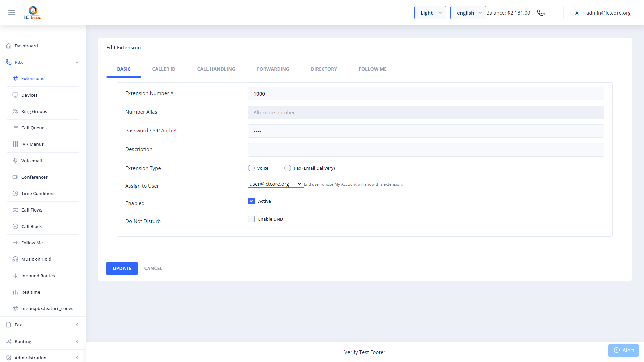Expand the Administration menu chevron

click(77, 358)
